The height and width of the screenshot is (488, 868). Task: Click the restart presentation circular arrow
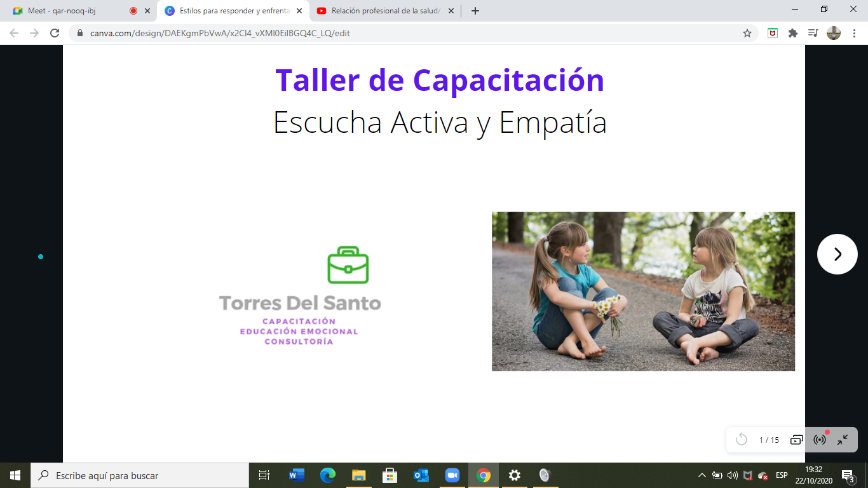741,440
